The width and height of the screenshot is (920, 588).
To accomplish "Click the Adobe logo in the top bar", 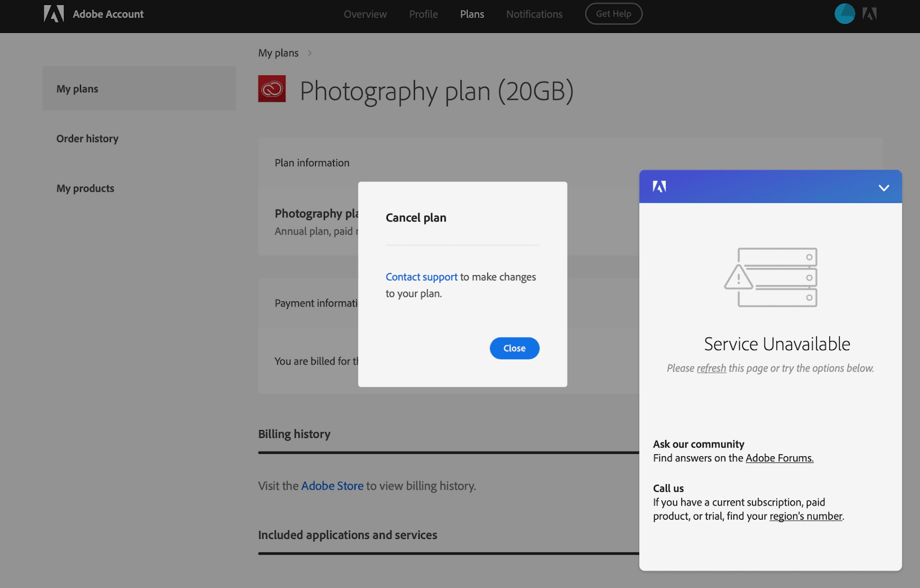I will click(x=54, y=13).
